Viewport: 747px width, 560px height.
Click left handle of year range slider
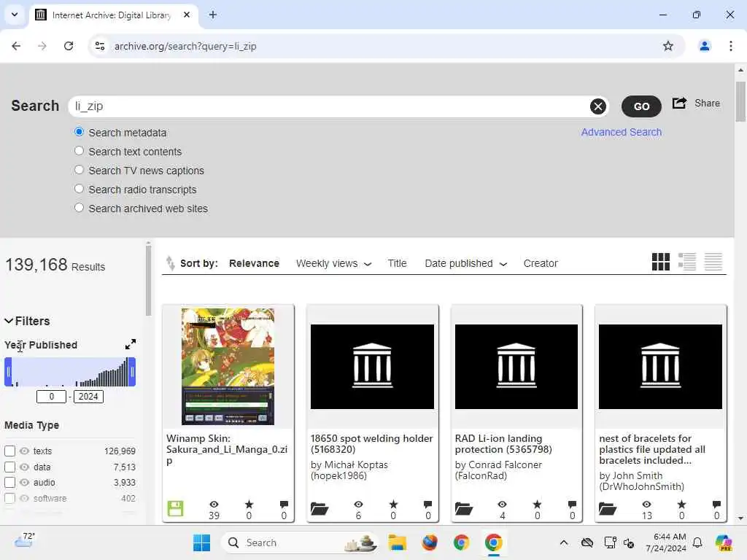click(8, 371)
